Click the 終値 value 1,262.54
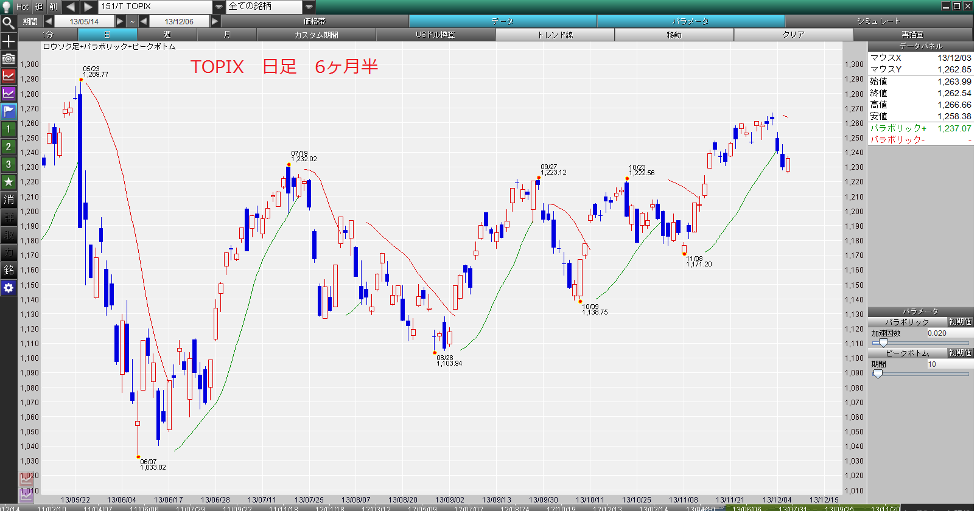The height and width of the screenshot is (511, 980). point(954,93)
